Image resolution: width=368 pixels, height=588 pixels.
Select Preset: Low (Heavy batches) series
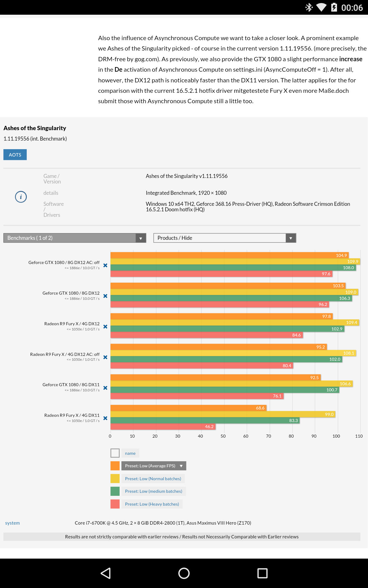(152, 504)
